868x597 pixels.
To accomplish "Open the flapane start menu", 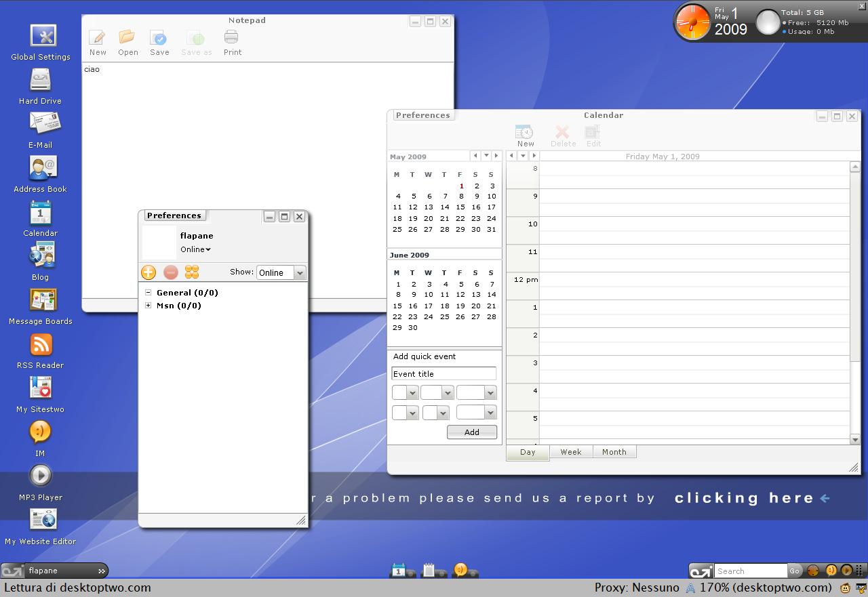I will point(54,571).
